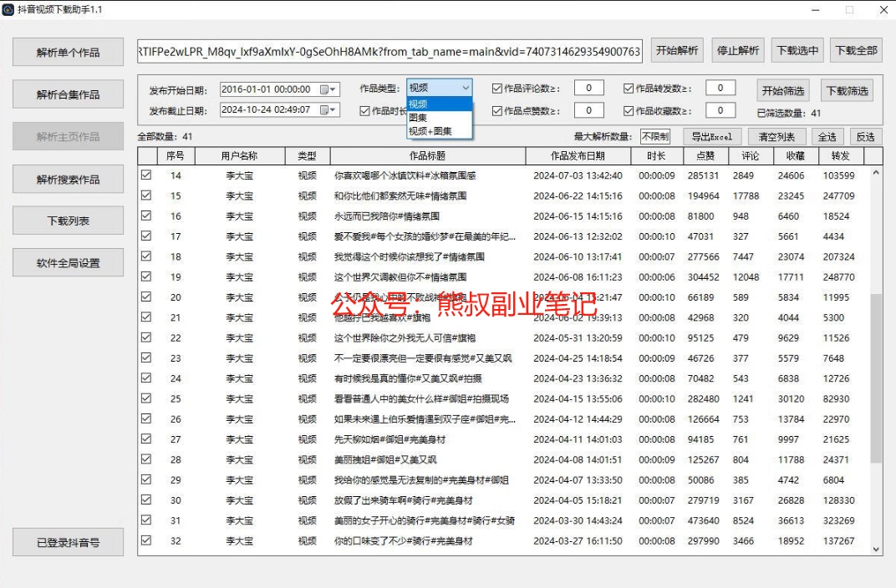Toggle the comment count filter checkbox
Screen dimensions: 896x588
point(497,89)
